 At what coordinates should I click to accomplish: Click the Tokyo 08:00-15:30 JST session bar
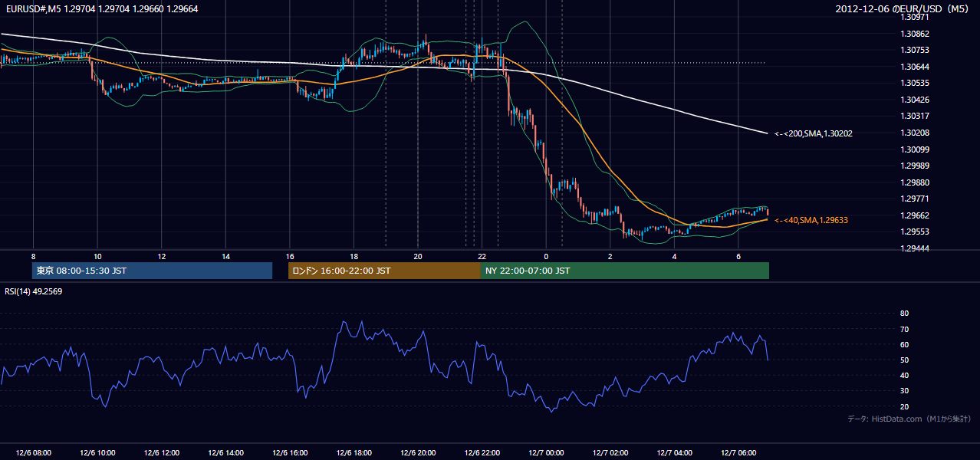(x=152, y=271)
